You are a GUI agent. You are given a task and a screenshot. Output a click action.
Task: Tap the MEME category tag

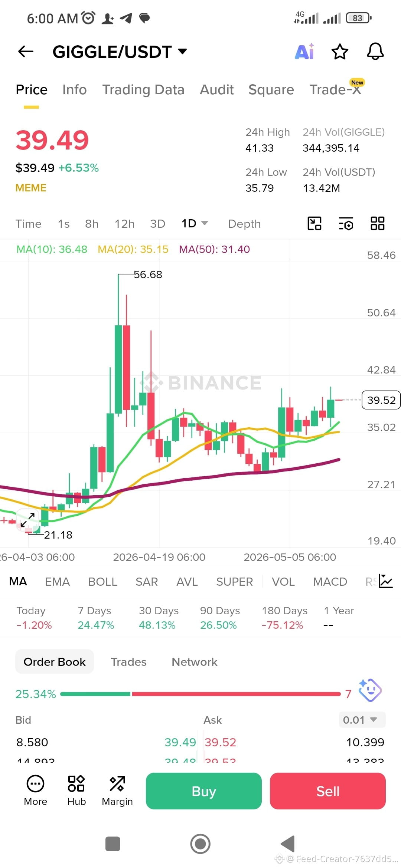coord(31,188)
